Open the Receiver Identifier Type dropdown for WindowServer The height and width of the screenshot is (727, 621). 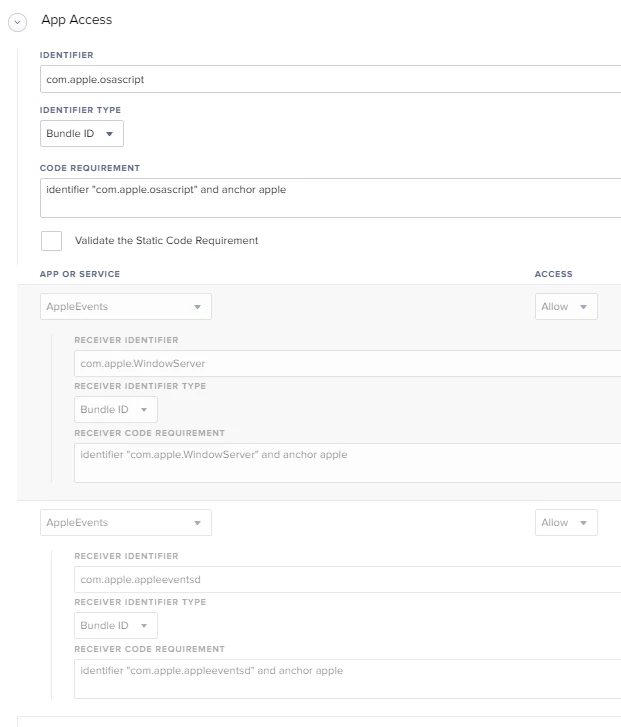(116, 409)
